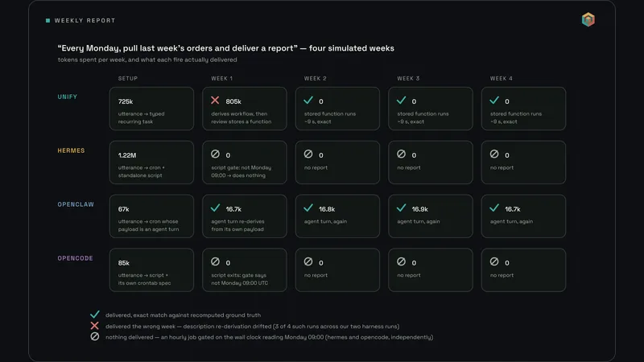The height and width of the screenshot is (362, 644).
Task: Select the OPENCLAW row label
Action: point(76,204)
